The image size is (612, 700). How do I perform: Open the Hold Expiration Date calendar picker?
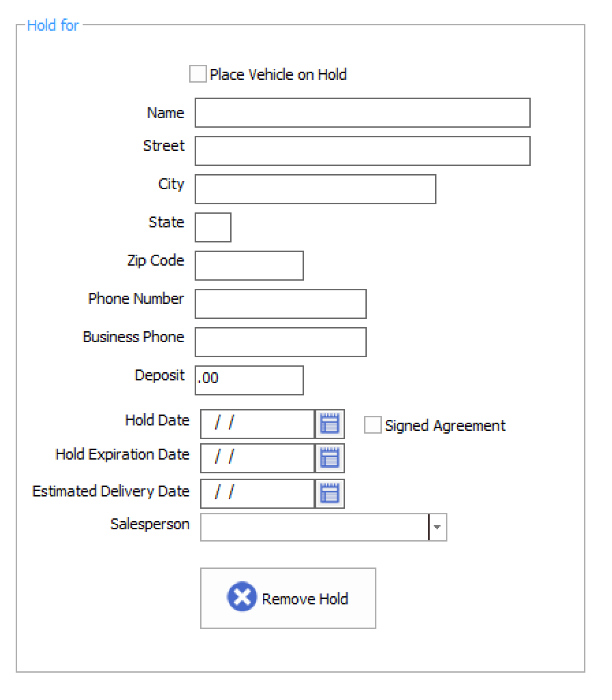click(330, 458)
